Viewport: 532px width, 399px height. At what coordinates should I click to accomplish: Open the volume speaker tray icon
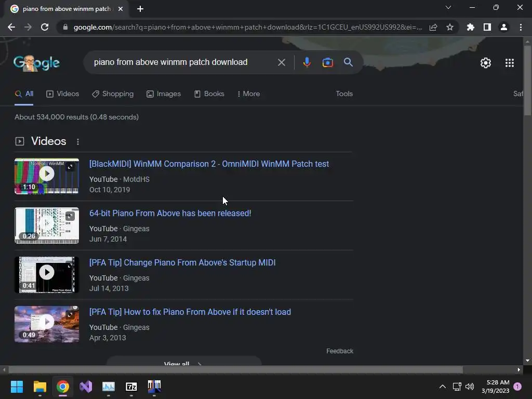[x=470, y=387]
